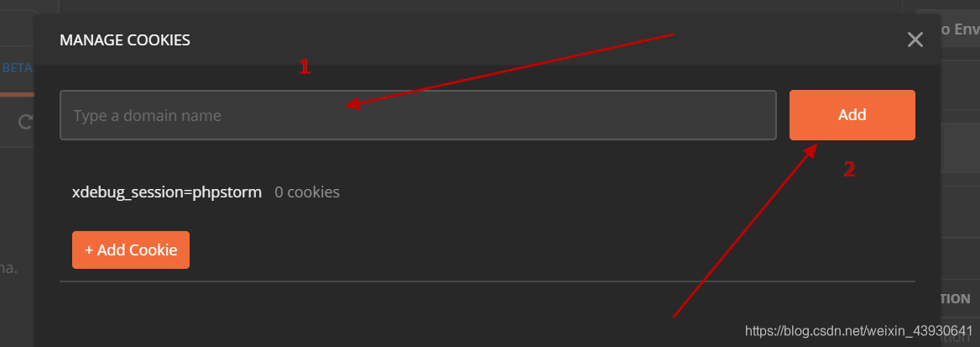Click the arrowhead pointing at the domain field
The width and height of the screenshot is (980, 347).
coord(354,105)
